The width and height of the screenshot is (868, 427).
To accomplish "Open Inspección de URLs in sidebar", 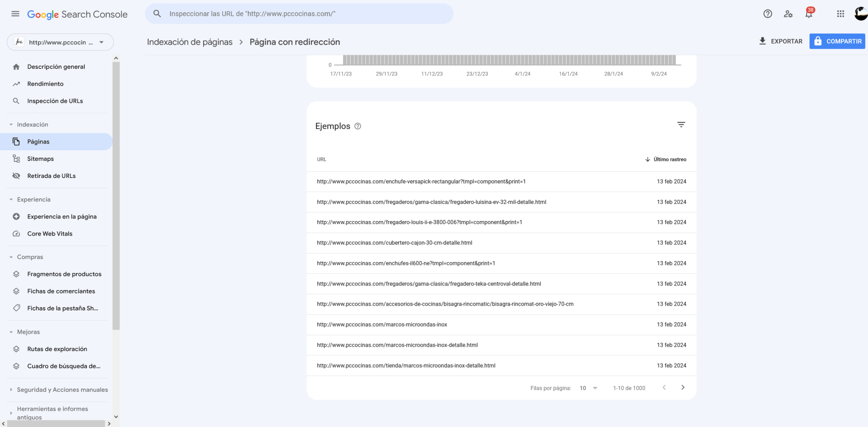I will pyautogui.click(x=56, y=101).
